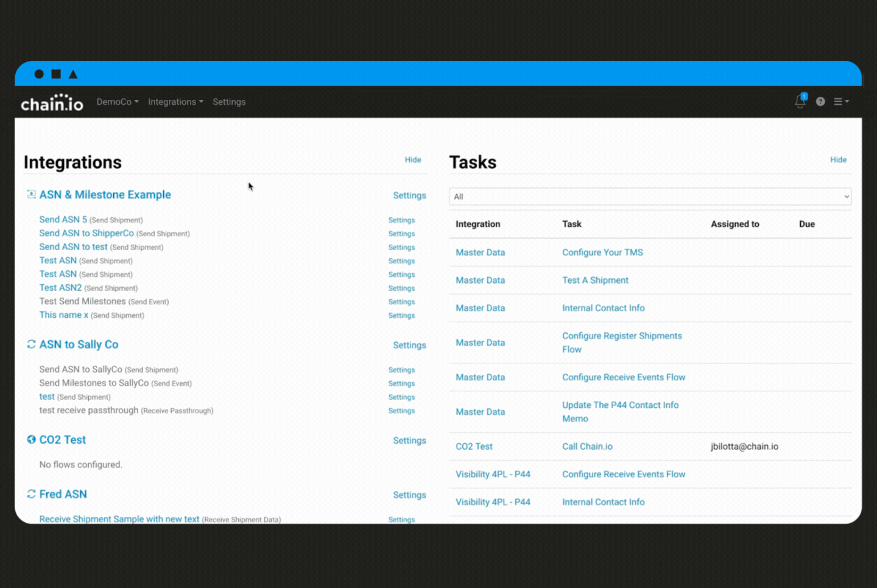
Task: Open the Send ASN 5 flow
Action: tap(63, 220)
